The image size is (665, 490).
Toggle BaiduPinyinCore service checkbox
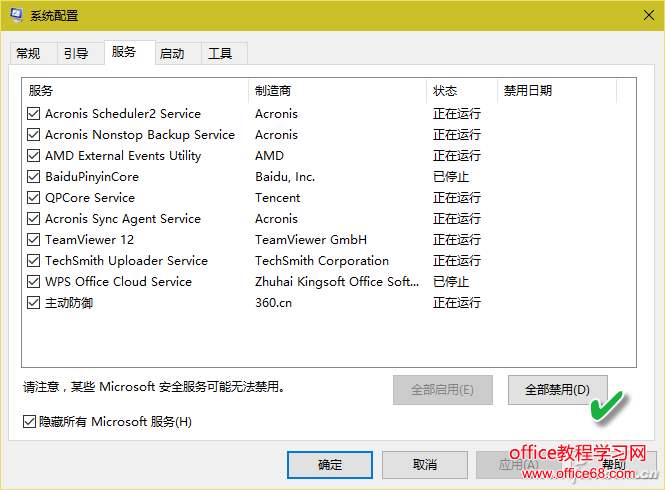(34, 176)
